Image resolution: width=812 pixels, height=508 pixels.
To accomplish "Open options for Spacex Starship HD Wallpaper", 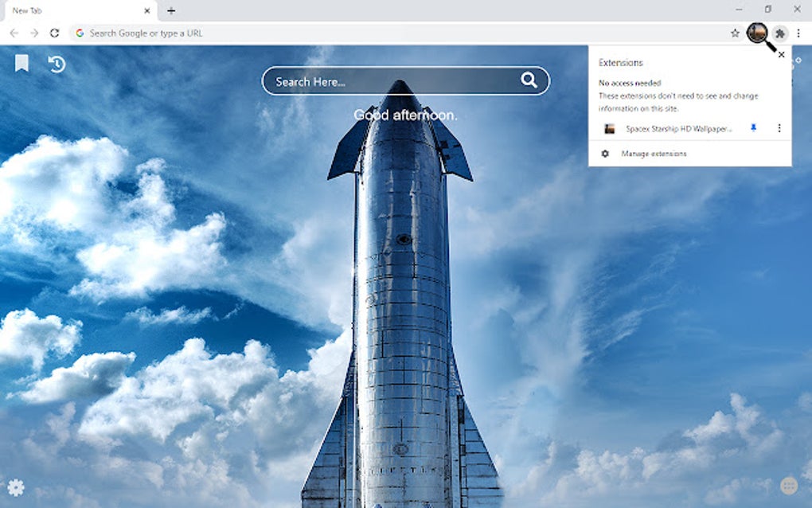I will (x=779, y=128).
